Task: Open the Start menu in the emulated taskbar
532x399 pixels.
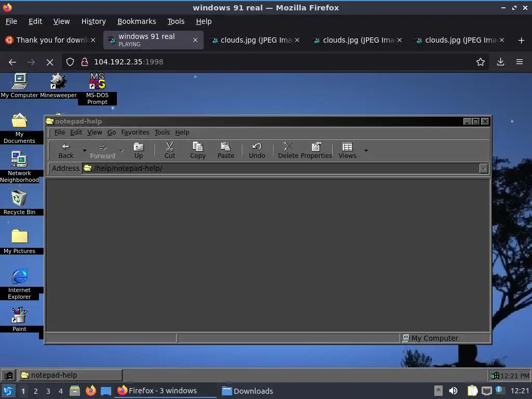Action: [8, 375]
